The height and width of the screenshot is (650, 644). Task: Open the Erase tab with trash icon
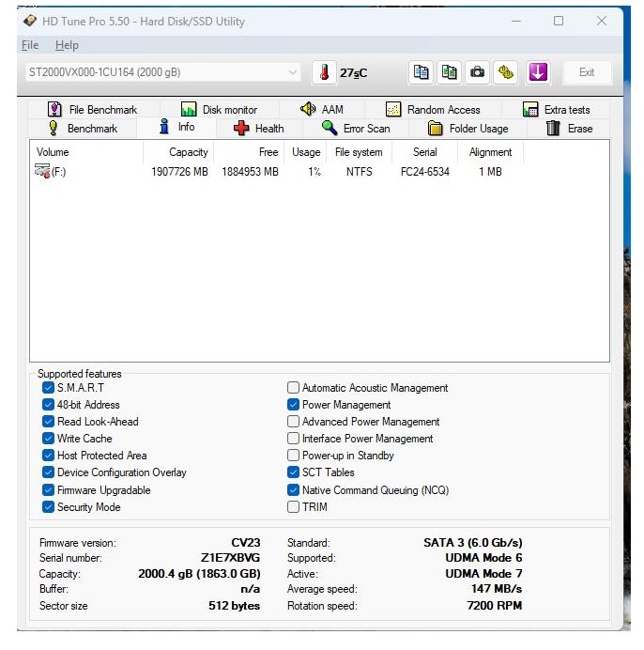coord(569,129)
